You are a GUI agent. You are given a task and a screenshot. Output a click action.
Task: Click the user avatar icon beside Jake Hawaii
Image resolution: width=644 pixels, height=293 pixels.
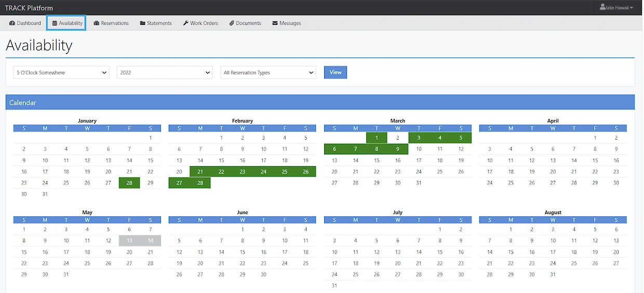coord(602,7)
